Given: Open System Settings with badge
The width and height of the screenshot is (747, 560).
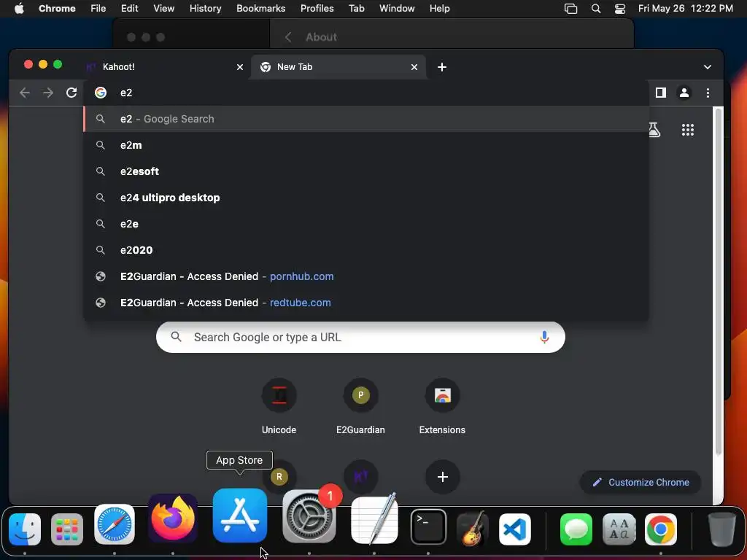Looking at the screenshot, I should [x=309, y=516].
